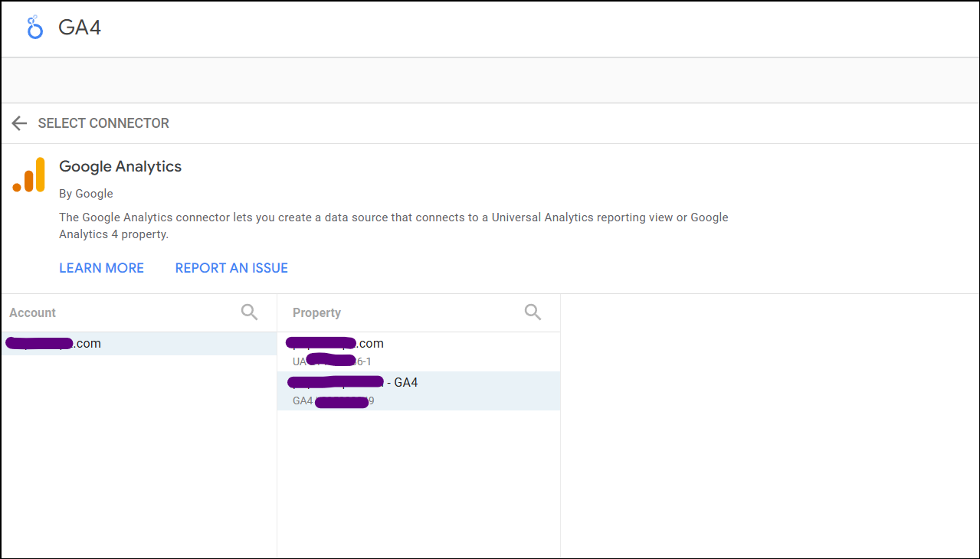Click the Account column header

32,312
